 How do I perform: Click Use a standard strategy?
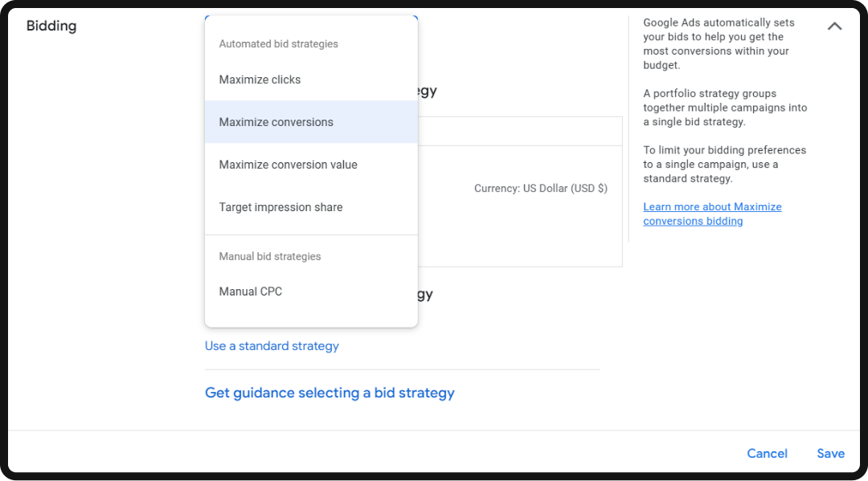coord(272,345)
